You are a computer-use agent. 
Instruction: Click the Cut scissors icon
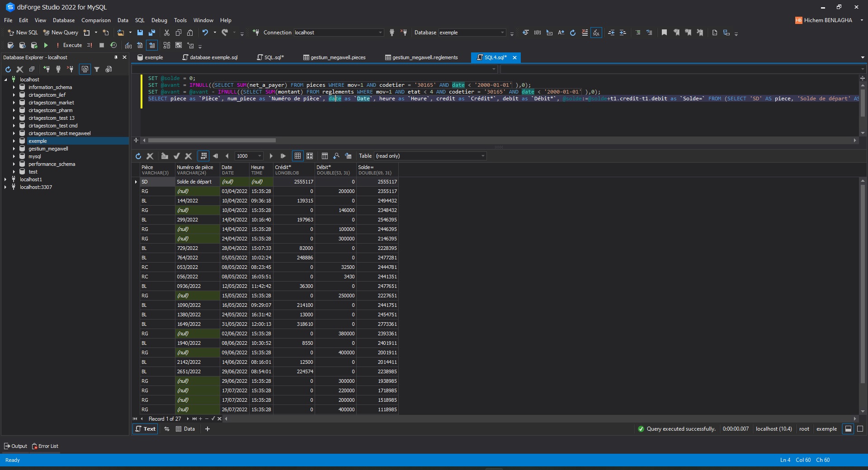pos(167,33)
